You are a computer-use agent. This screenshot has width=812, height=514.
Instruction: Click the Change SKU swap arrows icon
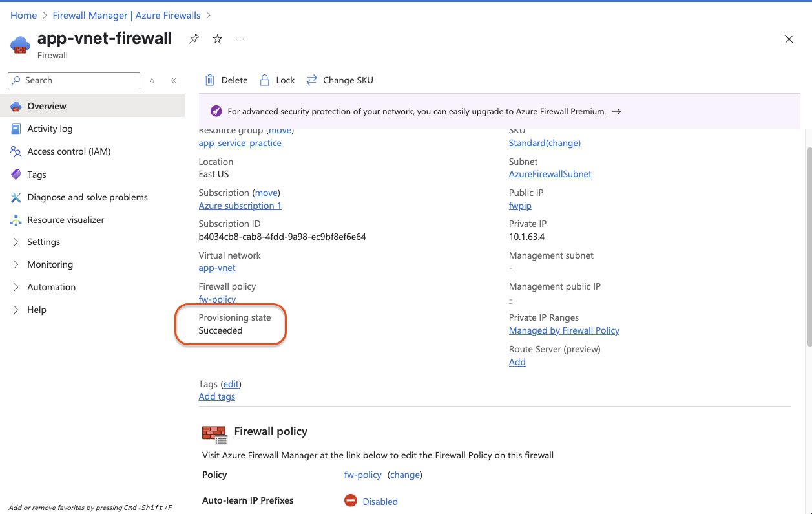coord(312,80)
